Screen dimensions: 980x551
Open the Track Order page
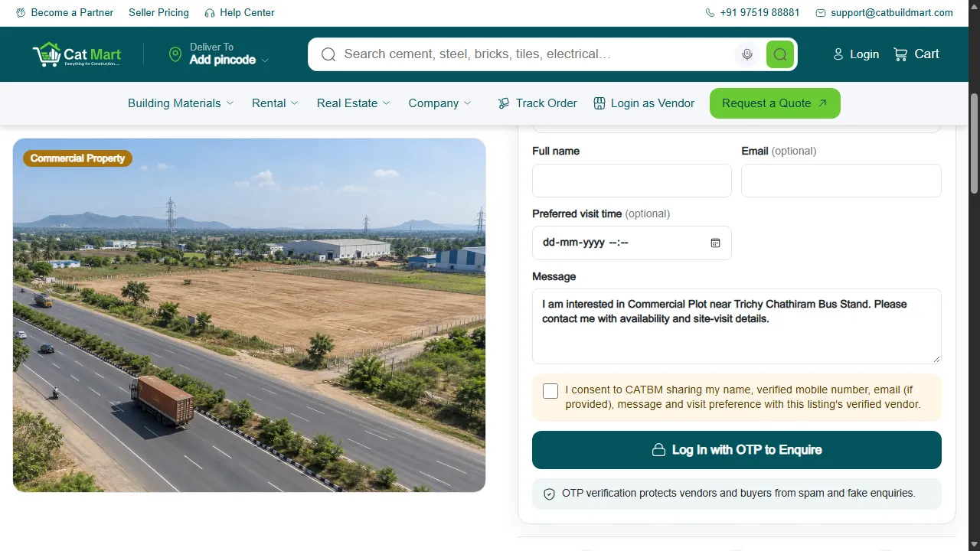point(537,103)
